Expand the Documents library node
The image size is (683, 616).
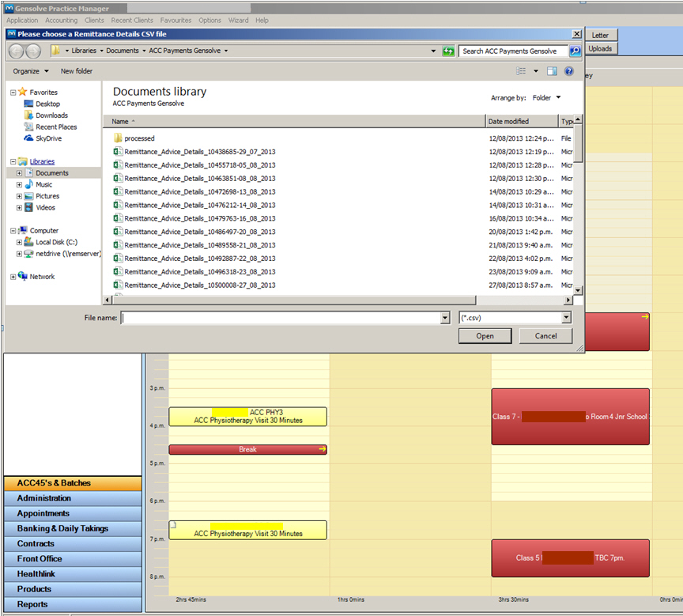tap(19, 173)
